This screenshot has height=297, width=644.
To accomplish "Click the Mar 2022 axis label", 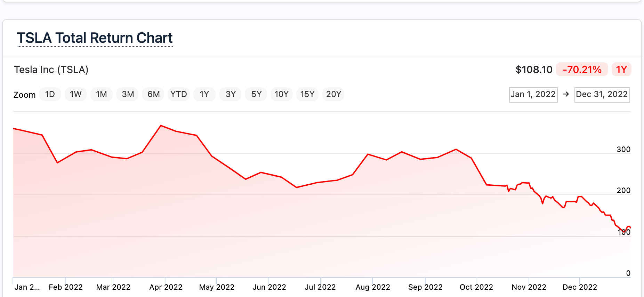I will click(113, 287).
